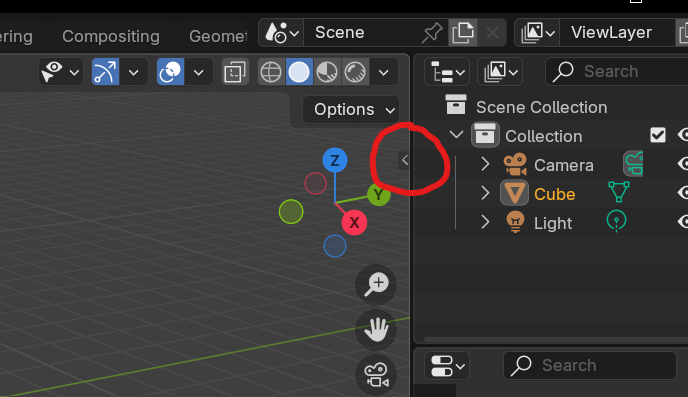Open the shading options dropdown arrow
The height and width of the screenshot is (397, 688).
pyautogui.click(x=383, y=72)
